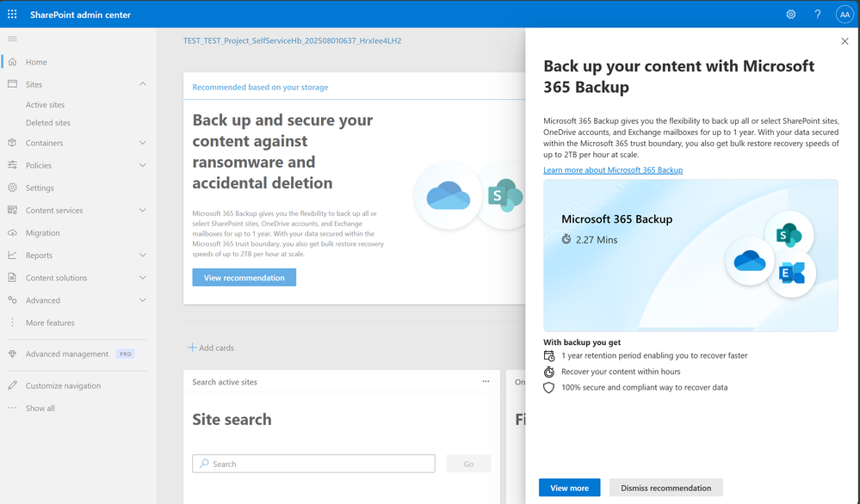Click the Exchange icon in backup video
This screenshot has width=860, height=504.
(x=792, y=273)
